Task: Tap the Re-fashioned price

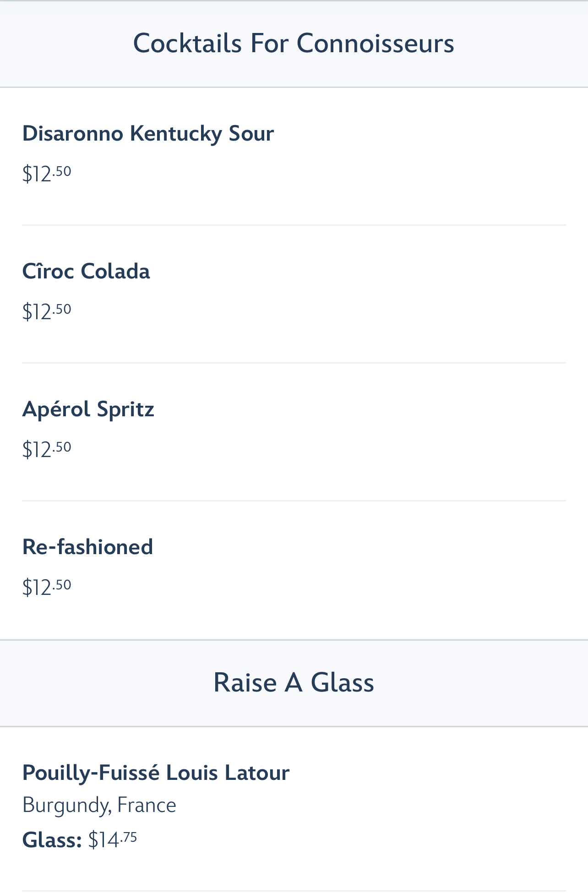Action: click(x=47, y=587)
